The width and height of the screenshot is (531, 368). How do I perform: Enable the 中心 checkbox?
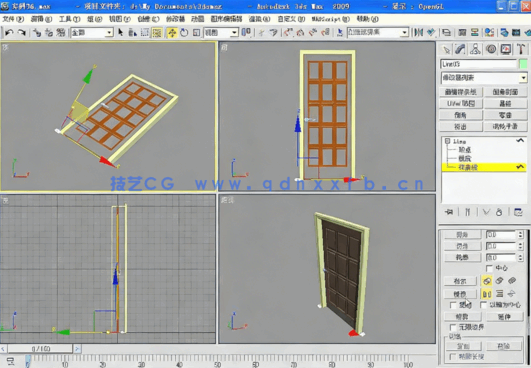(489, 268)
